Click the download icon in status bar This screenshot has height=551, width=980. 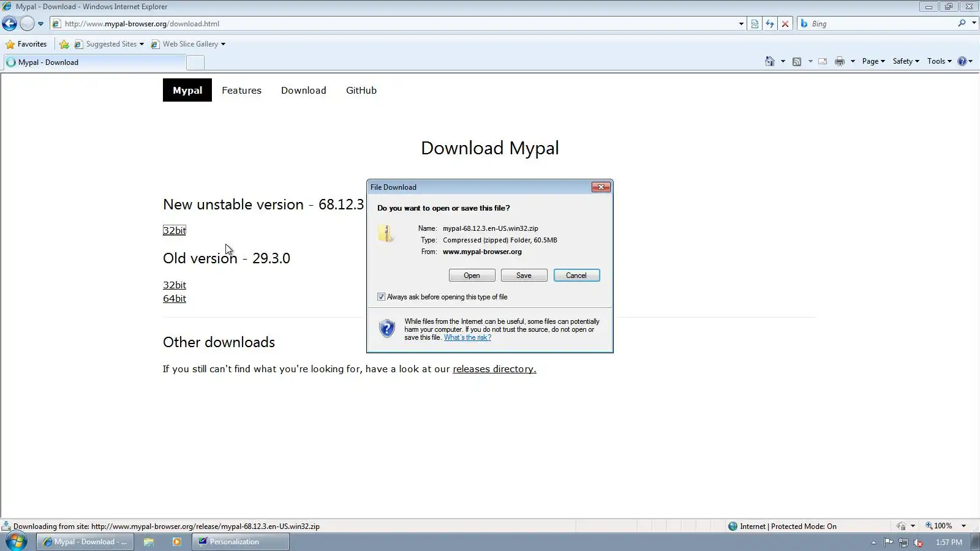tap(6, 526)
